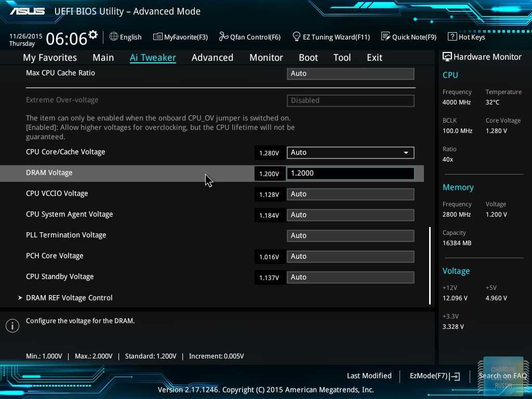The height and width of the screenshot is (399, 532).
Task: Open Qfan Control(F6) fan settings
Action: pos(249,37)
